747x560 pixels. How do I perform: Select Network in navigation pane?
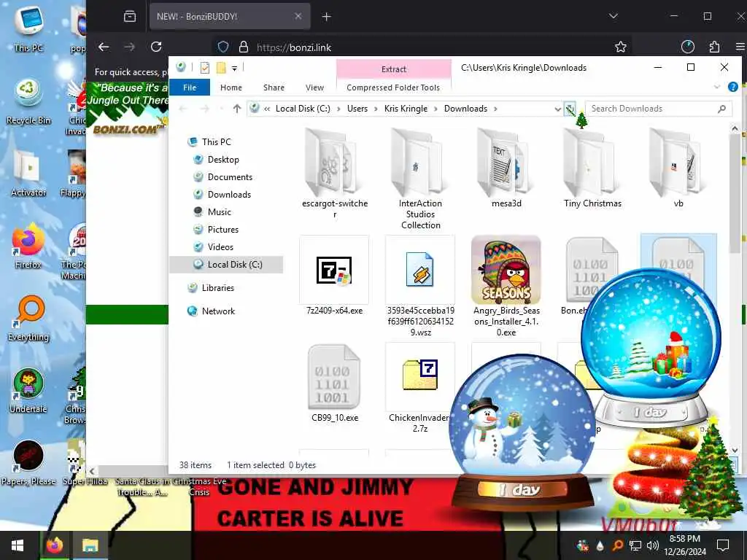tap(212, 311)
